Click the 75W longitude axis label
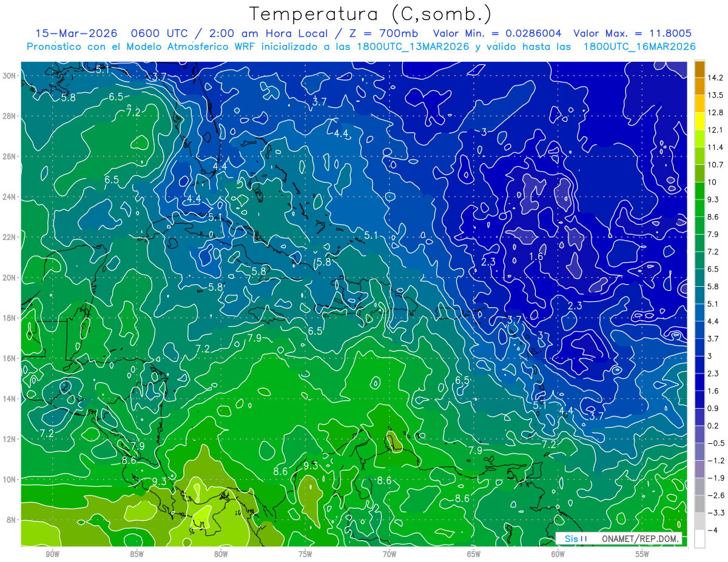Screen dimensions: 728x562 pos(305,554)
